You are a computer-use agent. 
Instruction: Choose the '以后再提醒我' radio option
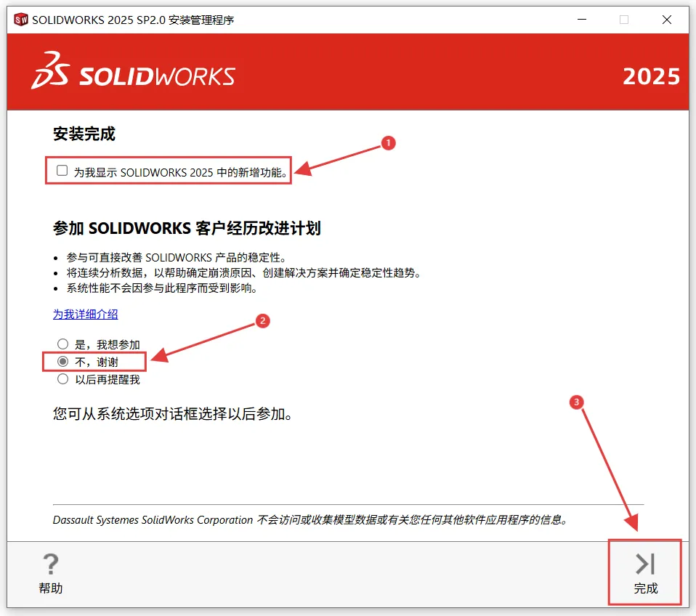click(x=62, y=379)
